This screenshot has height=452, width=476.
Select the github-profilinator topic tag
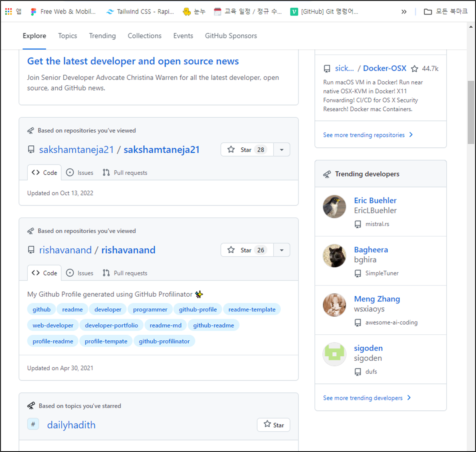click(164, 341)
